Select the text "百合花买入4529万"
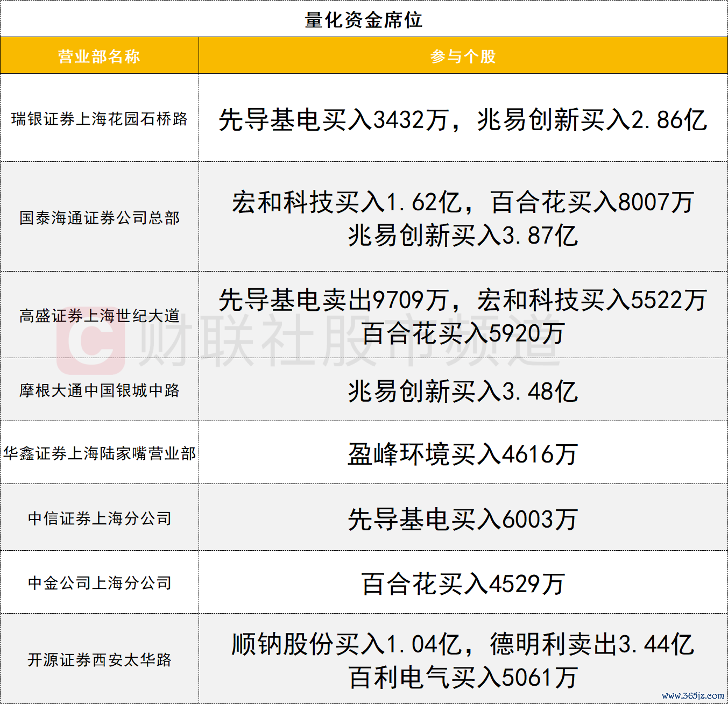Viewport: 728px width, 704px height. point(463,584)
